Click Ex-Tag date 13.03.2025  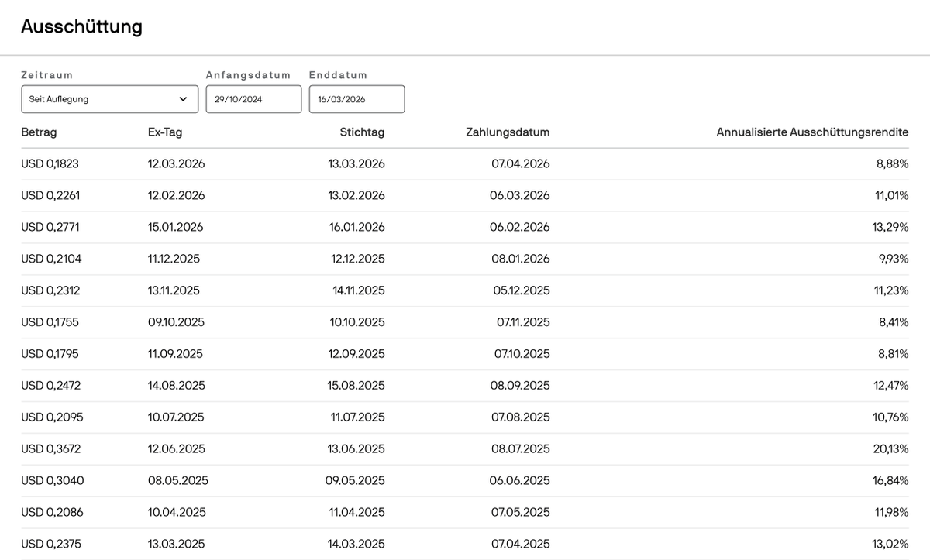tap(177, 545)
